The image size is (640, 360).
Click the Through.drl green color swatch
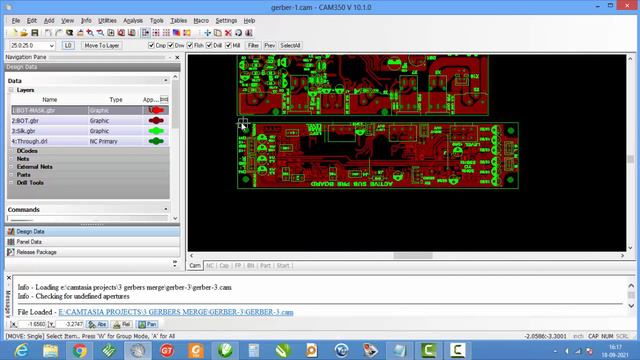coord(156,141)
